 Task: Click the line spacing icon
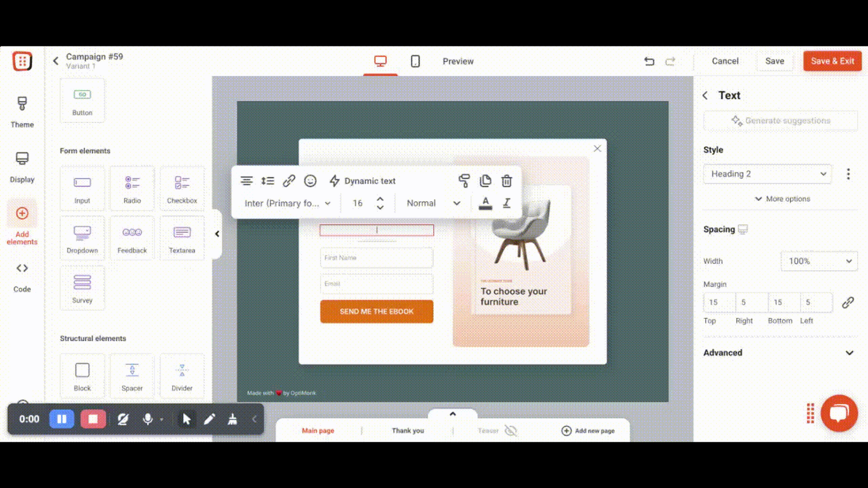pos(268,181)
